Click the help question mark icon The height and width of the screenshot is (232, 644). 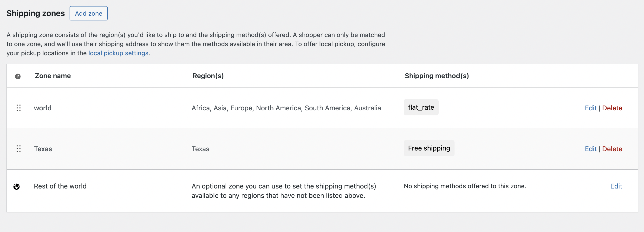pos(18,76)
